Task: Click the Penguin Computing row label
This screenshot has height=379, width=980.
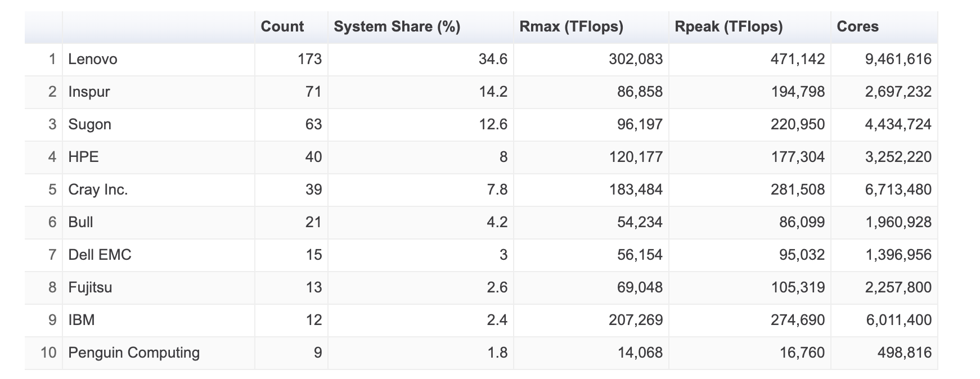Action: 134,353
